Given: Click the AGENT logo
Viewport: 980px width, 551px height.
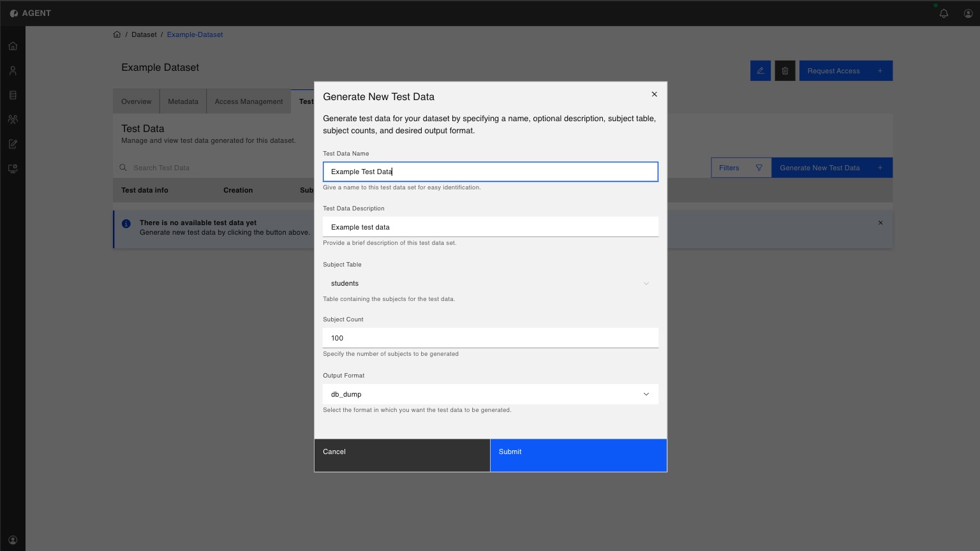Looking at the screenshot, I should [x=30, y=13].
